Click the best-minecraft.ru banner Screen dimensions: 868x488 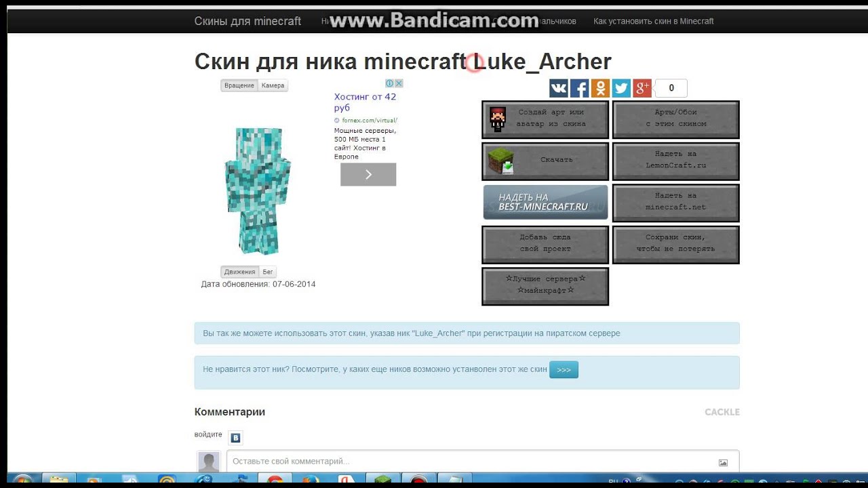[x=545, y=203]
